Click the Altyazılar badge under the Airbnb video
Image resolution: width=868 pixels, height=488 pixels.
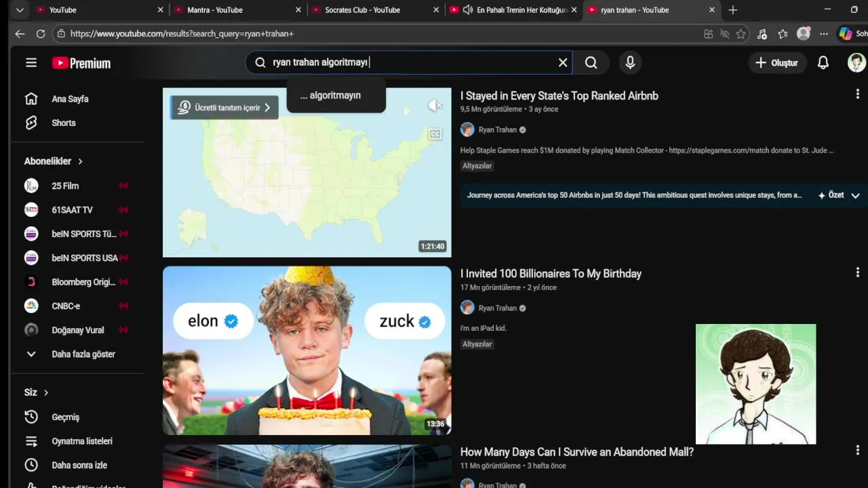point(477,166)
